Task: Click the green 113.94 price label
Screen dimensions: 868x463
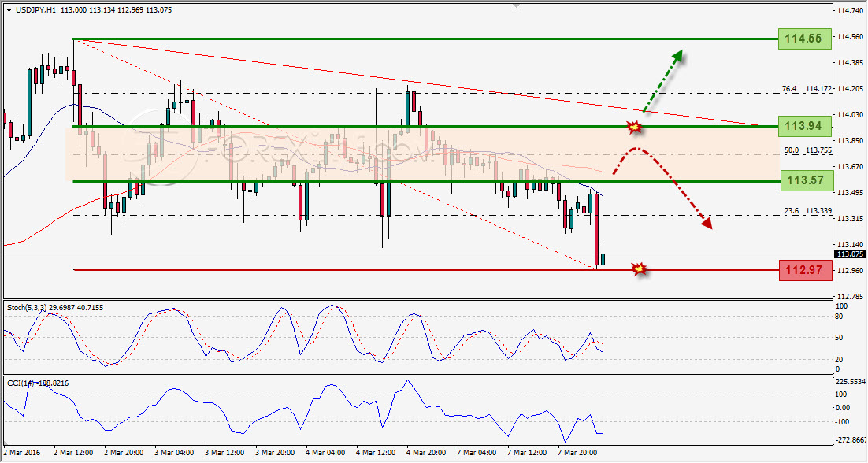Action: 804,126
